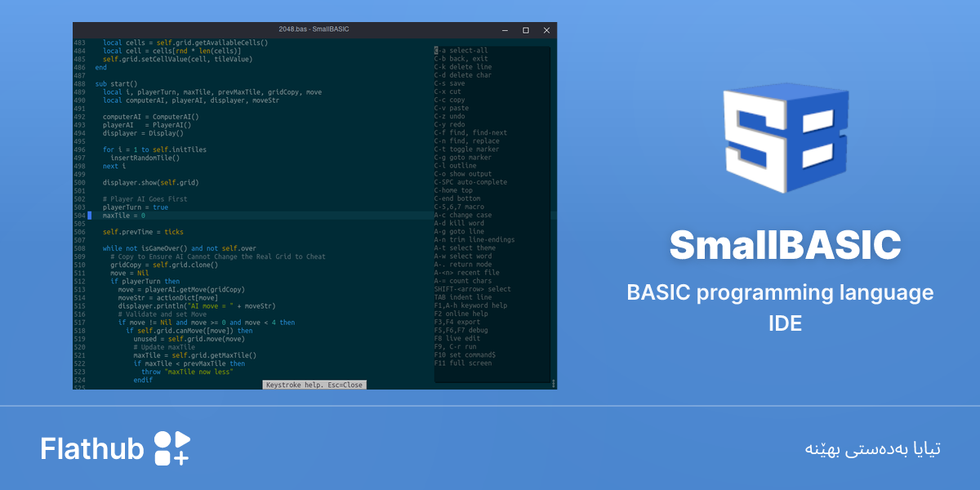This screenshot has width=980, height=490.
Task: Click the "C-x cut" help entry
Action: 448,91
